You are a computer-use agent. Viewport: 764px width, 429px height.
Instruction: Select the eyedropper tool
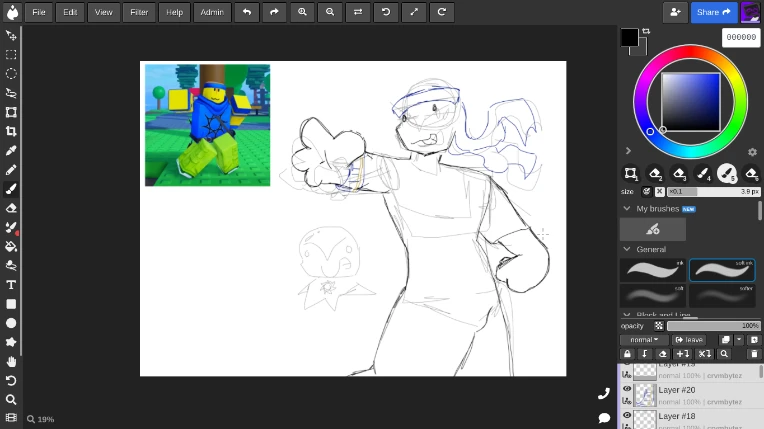pyautogui.click(x=11, y=151)
